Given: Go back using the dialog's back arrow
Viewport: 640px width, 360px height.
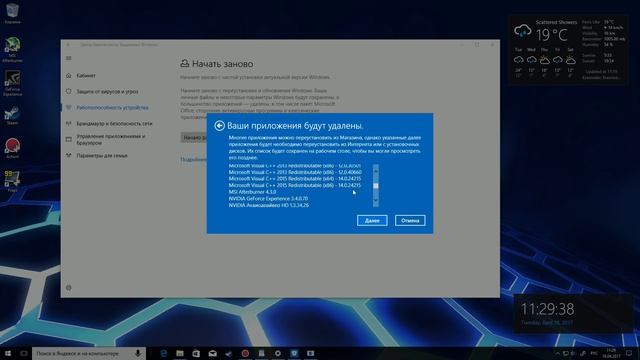Looking at the screenshot, I should click(x=220, y=126).
